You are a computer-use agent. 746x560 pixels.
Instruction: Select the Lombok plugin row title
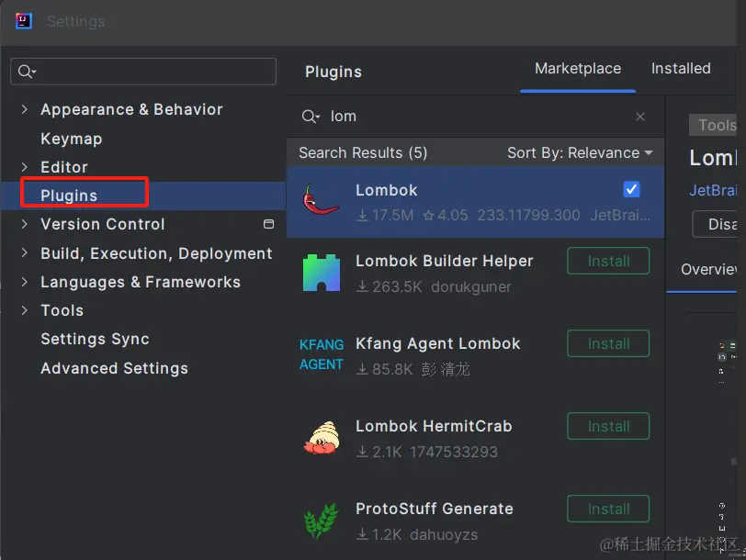click(386, 190)
